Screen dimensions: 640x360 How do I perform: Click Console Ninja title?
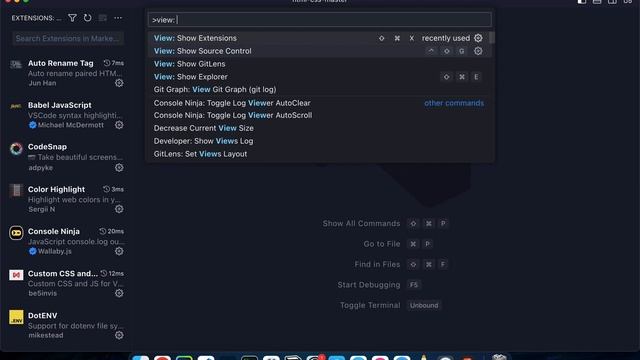click(x=54, y=231)
